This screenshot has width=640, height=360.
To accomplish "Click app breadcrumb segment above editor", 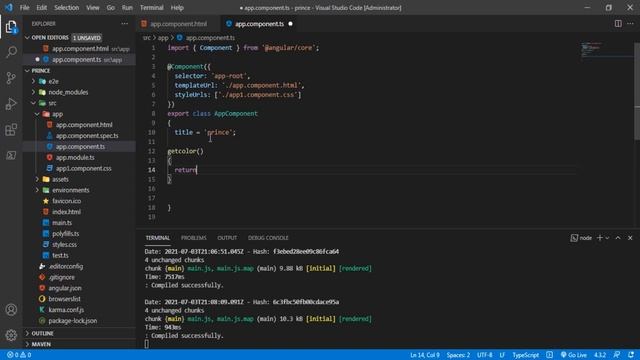I will pos(163,38).
